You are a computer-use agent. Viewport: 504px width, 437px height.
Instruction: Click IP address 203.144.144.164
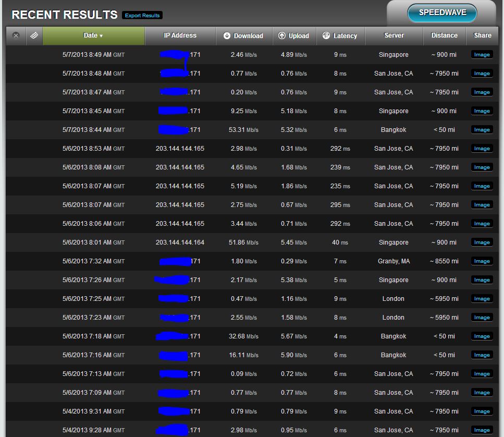click(x=180, y=242)
